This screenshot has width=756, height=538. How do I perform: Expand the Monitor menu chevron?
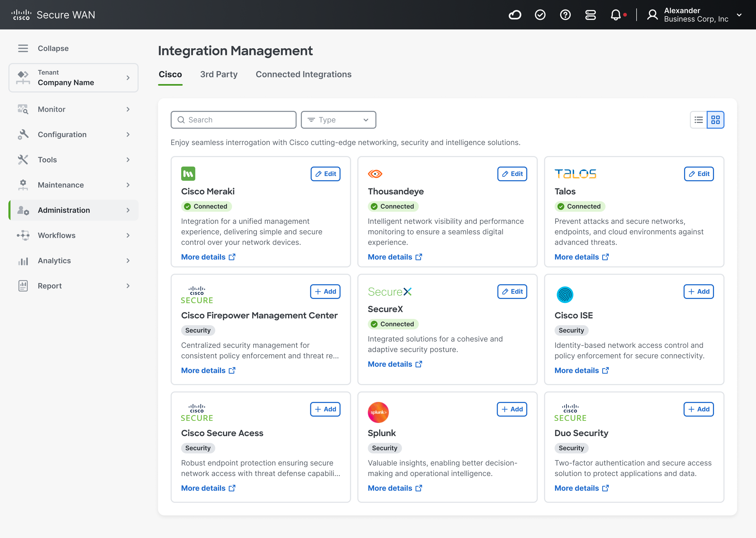click(x=128, y=109)
